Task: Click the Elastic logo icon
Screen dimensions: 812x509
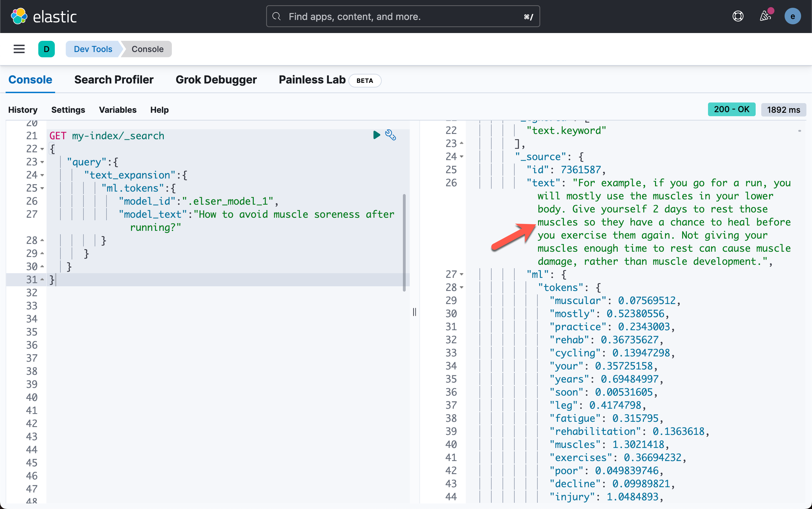Action: pos(19,16)
